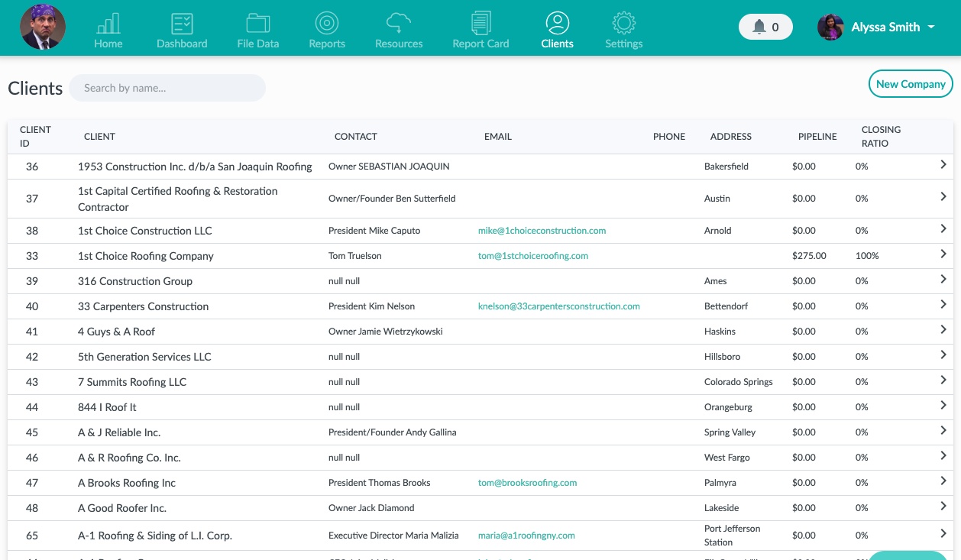The image size is (961, 560).
Task: Open the Reports target icon
Action: tap(327, 24)
